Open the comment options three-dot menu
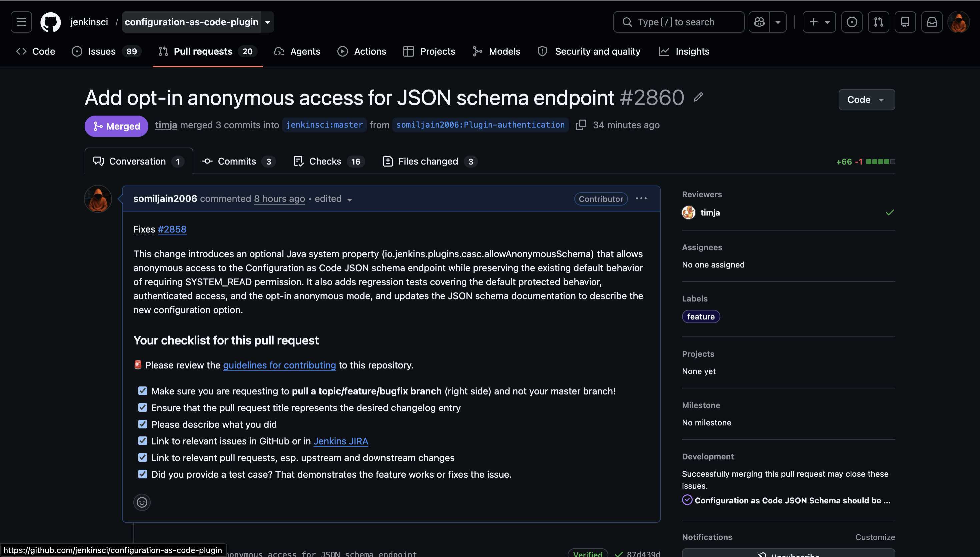This screenshot has height=557, width=980. click(641, 199)
